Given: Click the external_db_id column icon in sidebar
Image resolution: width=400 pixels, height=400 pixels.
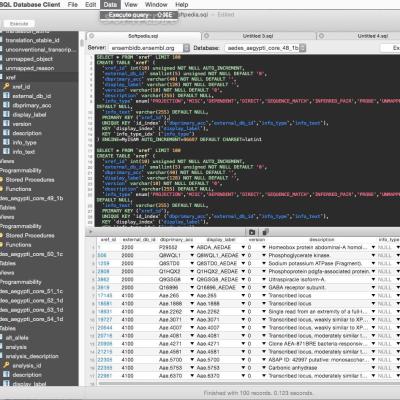Looking at the screenshot, I should 6,96.
